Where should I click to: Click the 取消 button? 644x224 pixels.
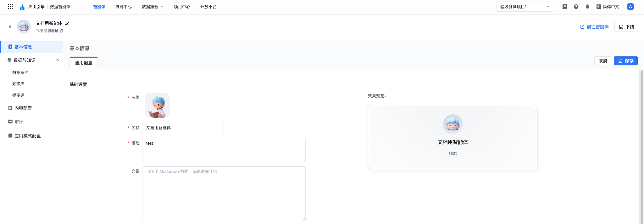pyautogui.click(x=603, y=61)
